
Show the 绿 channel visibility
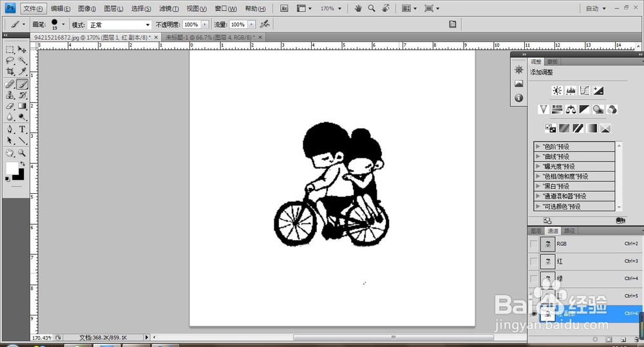click(533, 279)
